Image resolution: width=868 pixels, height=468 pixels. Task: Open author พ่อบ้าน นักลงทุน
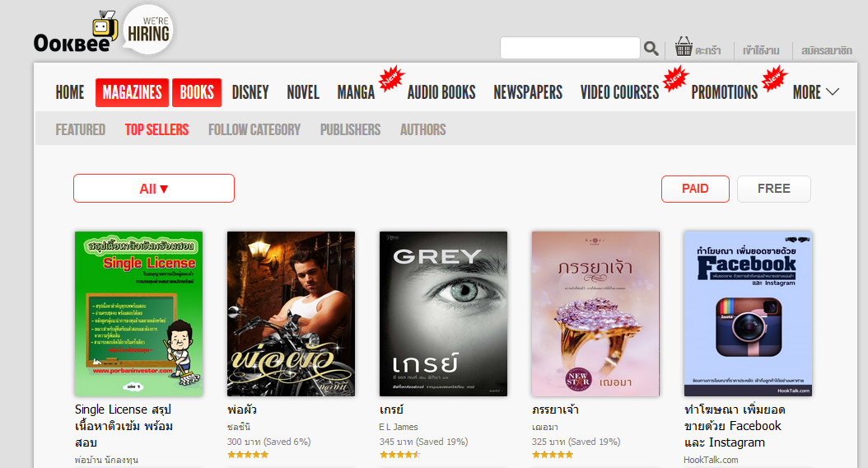[106, 460]
